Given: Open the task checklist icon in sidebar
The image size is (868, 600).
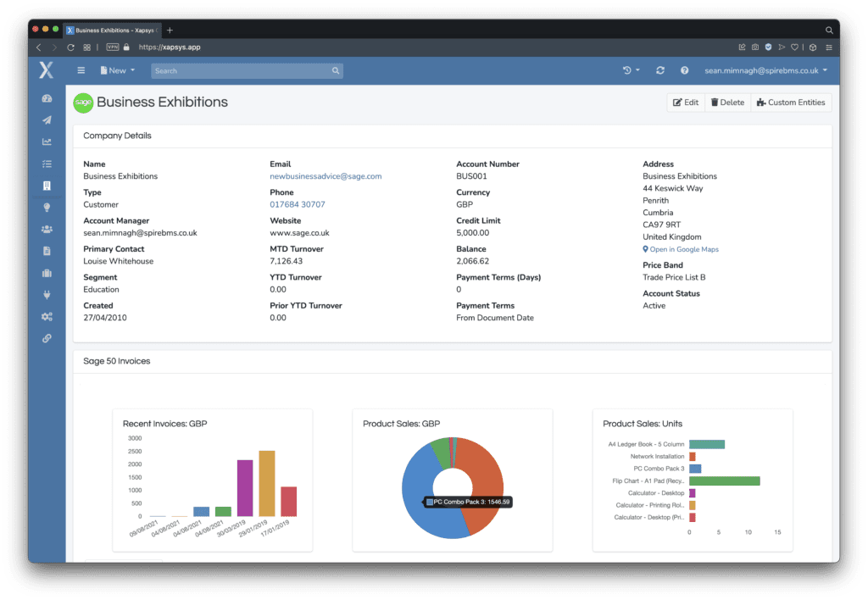Looking at the screenshot, I should click(47, 164).
